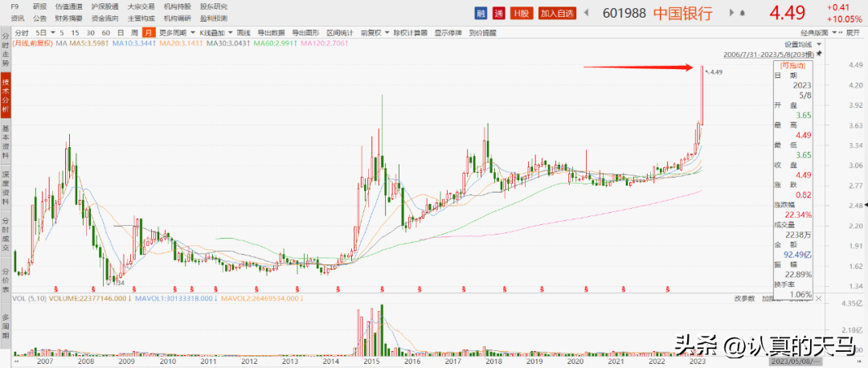868x368 pixels.
Task: Open 主营构成 main business breakdown
Action: click(x=141, y=18)
